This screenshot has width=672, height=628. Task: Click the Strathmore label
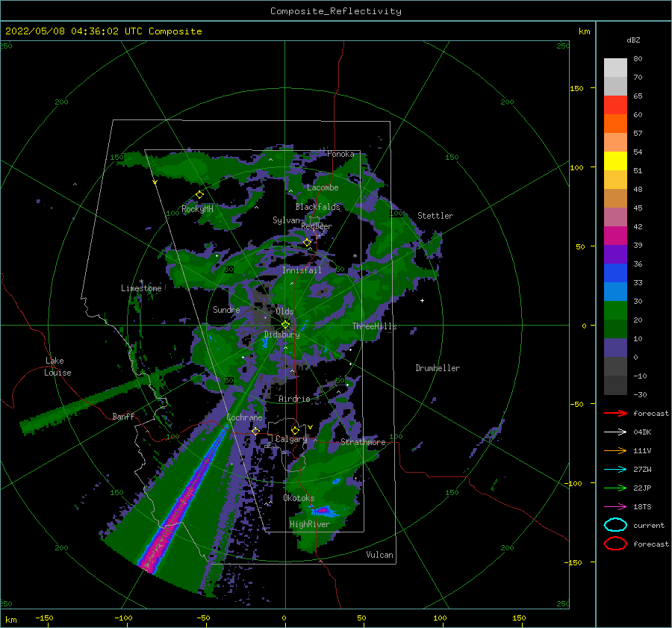(x=363, y=442)
